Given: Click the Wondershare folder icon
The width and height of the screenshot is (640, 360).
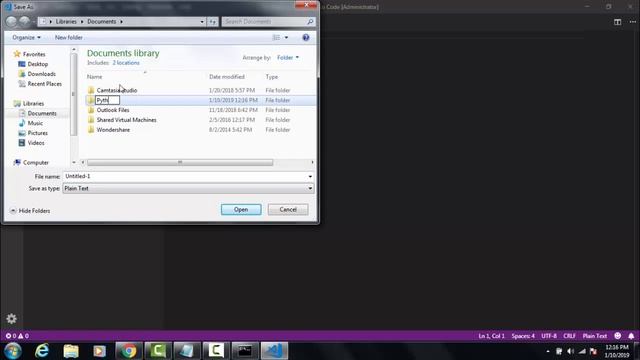Looking at the screenshot, I should coord(91,130).
